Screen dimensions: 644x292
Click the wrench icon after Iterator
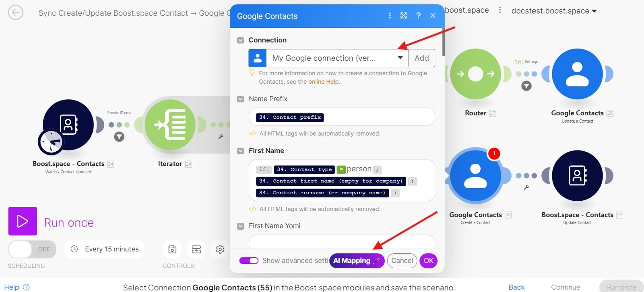pyautogui.click(x=221, y=137)
